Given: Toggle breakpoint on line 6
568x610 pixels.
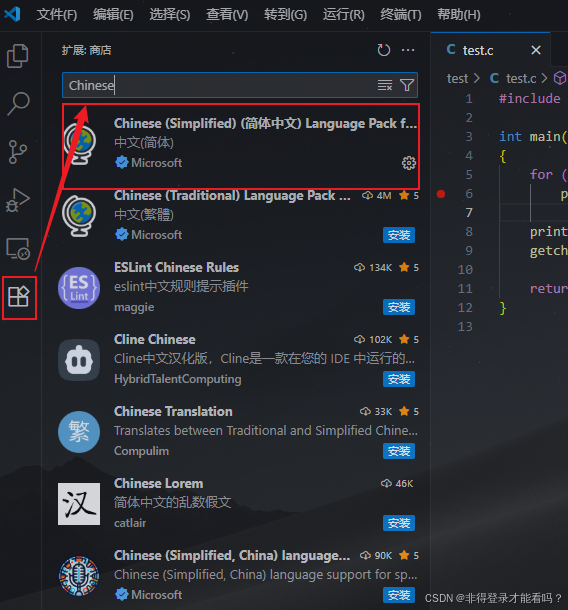Looking at the screenshot, I should [x=441, y=194].
